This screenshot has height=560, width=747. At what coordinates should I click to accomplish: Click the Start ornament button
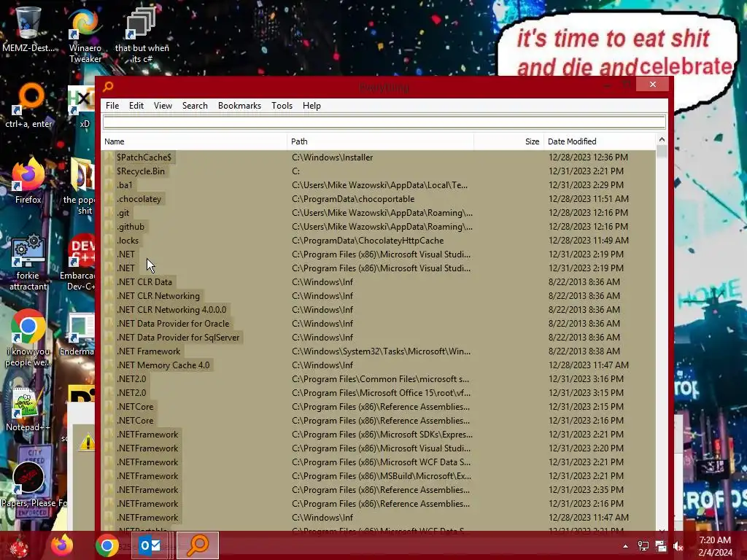[x=19, y=547]
